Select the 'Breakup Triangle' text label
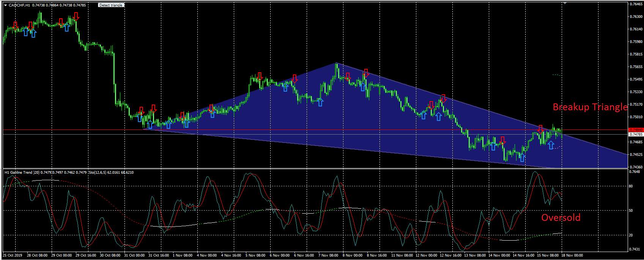 coord(590,107)
